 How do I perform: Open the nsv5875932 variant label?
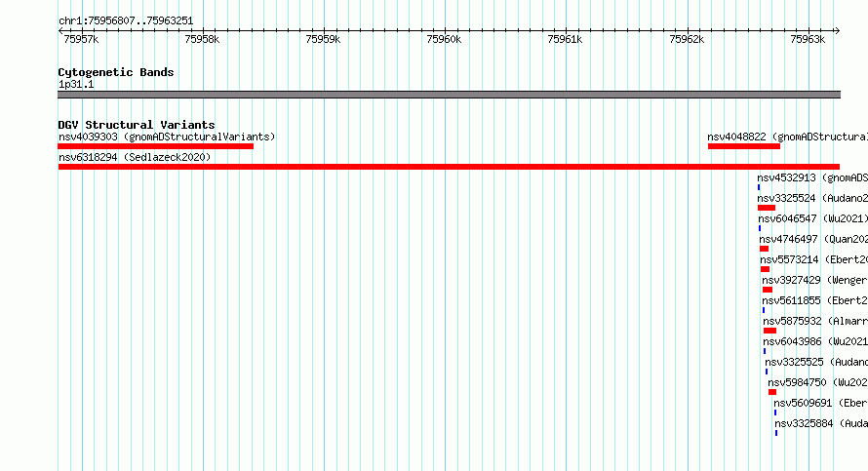815,321
